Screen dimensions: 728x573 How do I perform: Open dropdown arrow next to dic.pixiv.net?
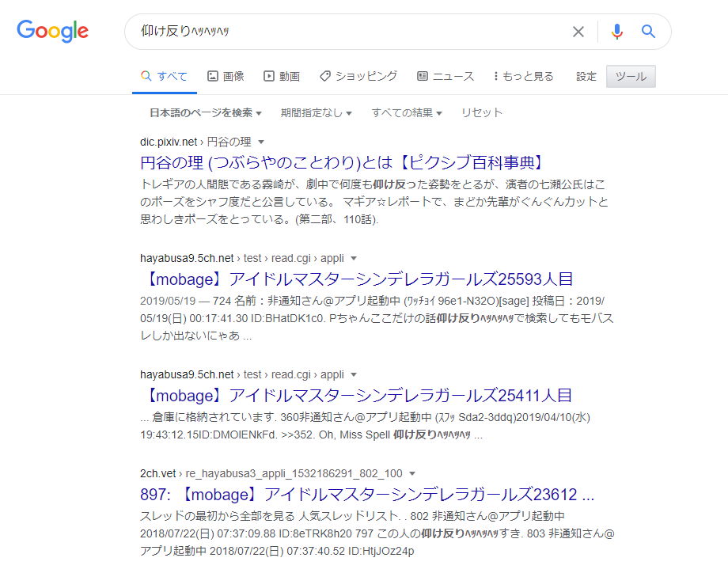tap(261, 142)
